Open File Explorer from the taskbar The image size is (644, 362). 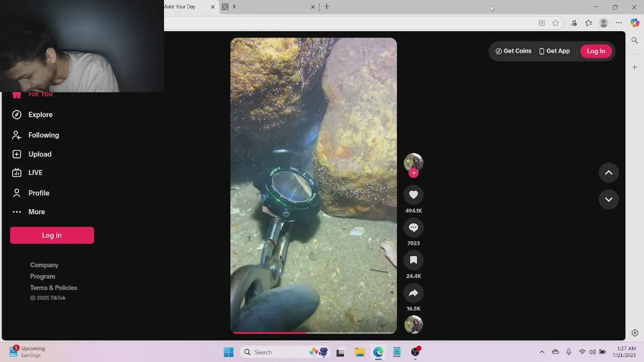(x=360, y=352)
